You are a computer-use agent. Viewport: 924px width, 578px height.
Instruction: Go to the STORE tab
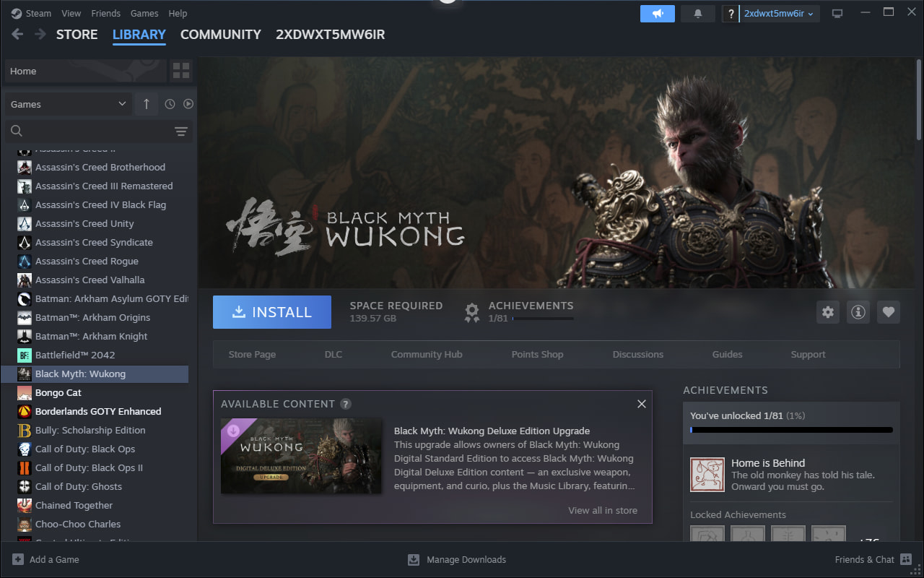click(77, 34)
